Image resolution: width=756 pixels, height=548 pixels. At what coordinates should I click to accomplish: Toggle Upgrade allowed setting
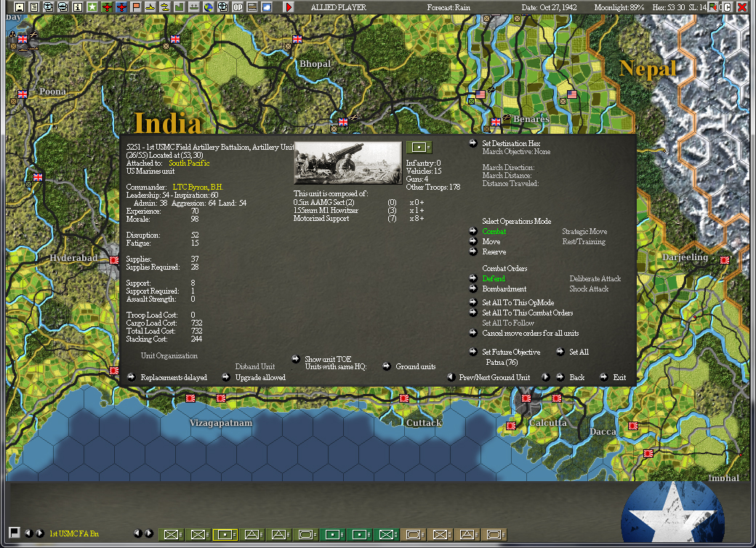[x=260, y=377]
